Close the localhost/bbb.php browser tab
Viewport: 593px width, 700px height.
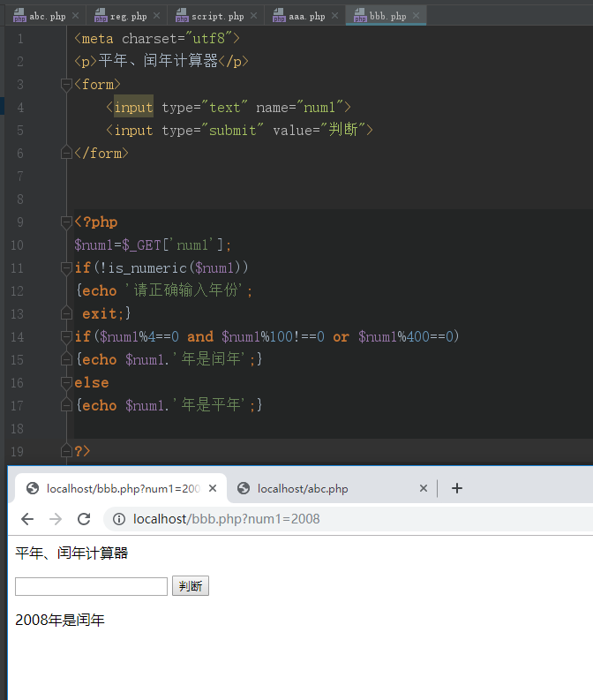pyautogui.click(x=213, y=488)
